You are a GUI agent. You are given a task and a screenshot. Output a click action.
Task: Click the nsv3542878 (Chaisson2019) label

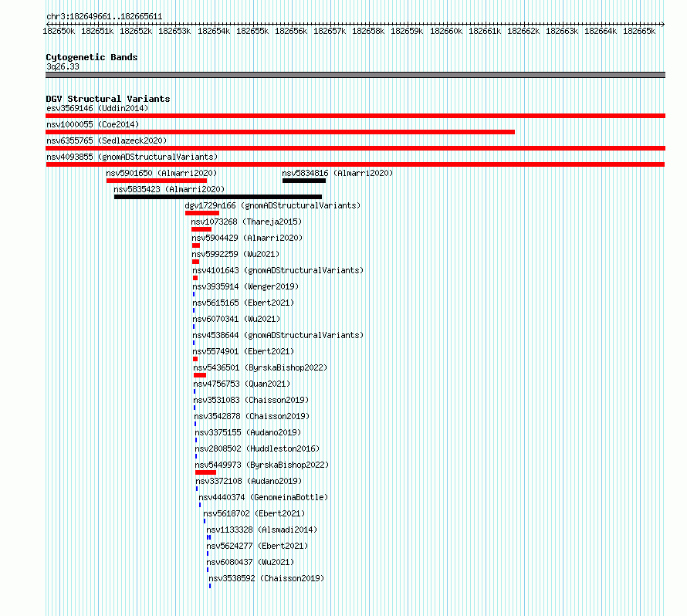252,416
